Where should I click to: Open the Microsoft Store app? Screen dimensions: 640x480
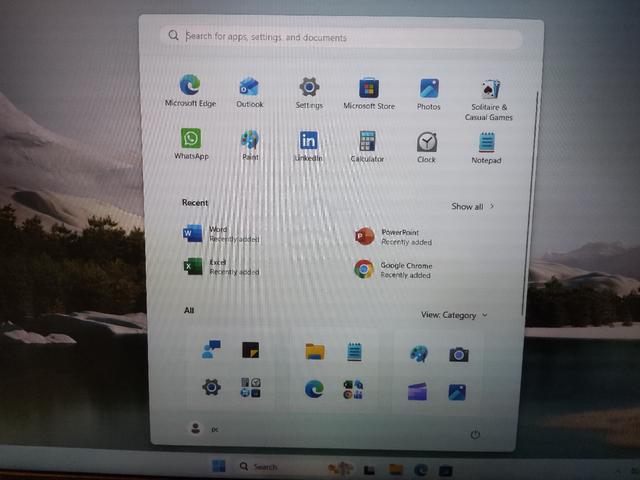click(x=369, y=93)
